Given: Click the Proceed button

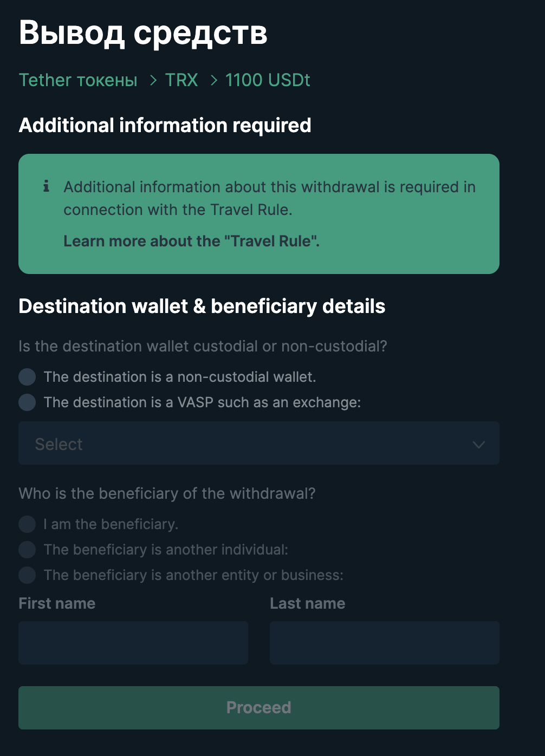Looking at the screenshot, I should click(x=259, y=708).
